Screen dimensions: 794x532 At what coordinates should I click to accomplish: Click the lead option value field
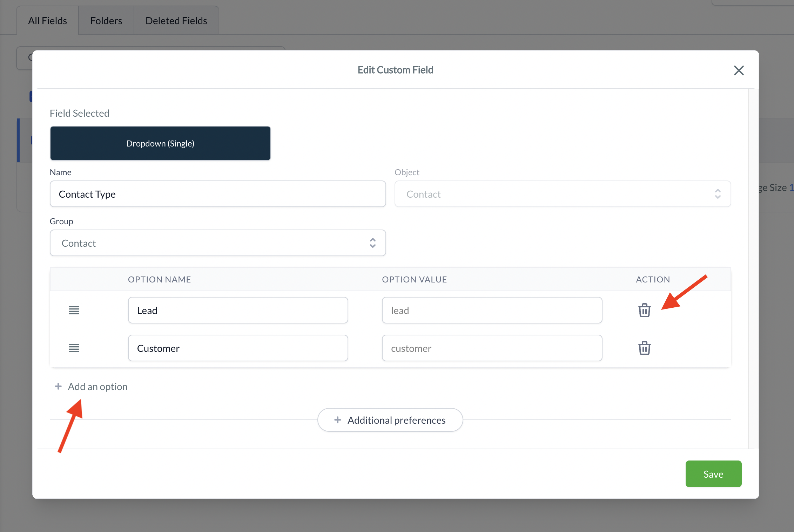[x=492, y=310]
